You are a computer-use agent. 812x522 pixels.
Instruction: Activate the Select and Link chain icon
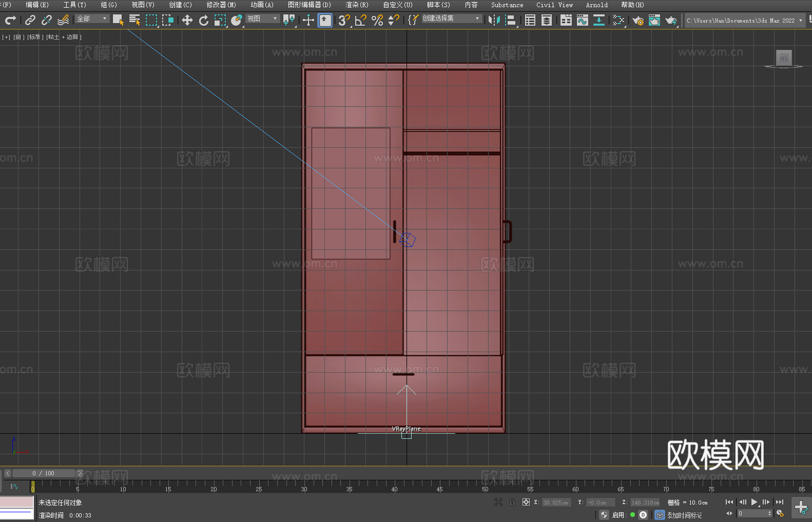[30, 20]
